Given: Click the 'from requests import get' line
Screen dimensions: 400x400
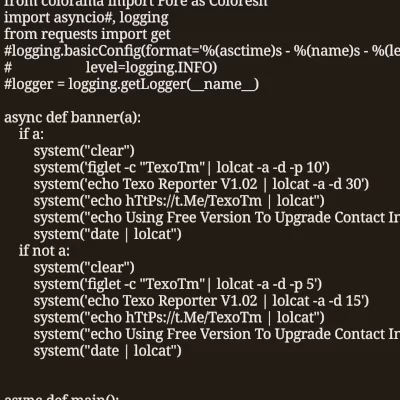Looking at the screenshot, I should click(87, 34).
